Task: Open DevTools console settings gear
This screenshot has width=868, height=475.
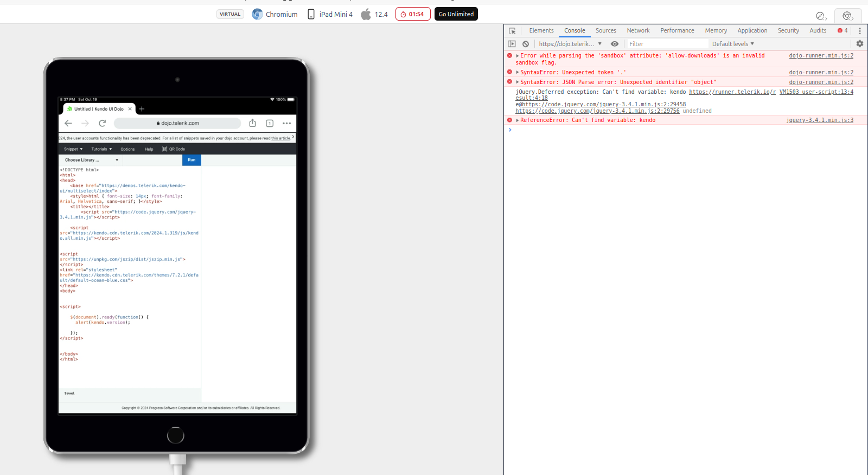Action: [859, 44]
